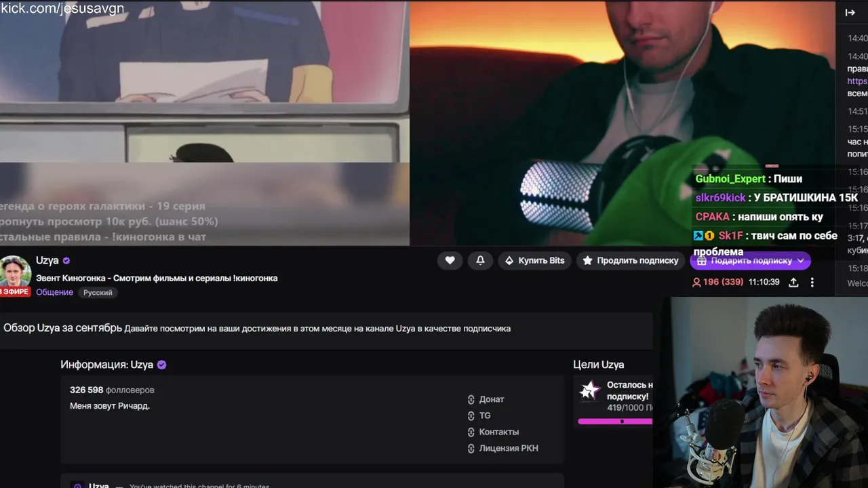This screenshot has width=868, height=488.
Task: Open the three-dot more options menu
Action: 812,282
